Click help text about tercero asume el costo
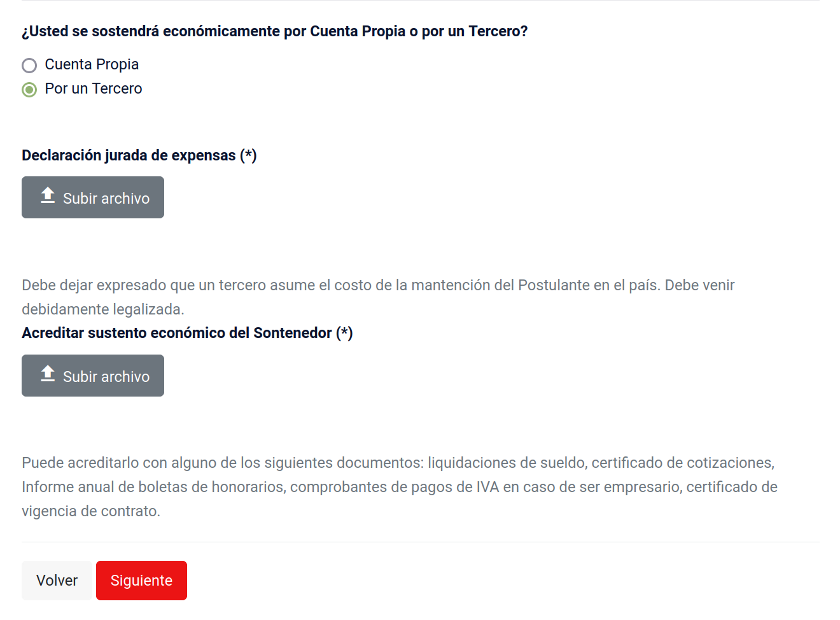The height and width of the screenshot is (620, 840). pos(378,285)
